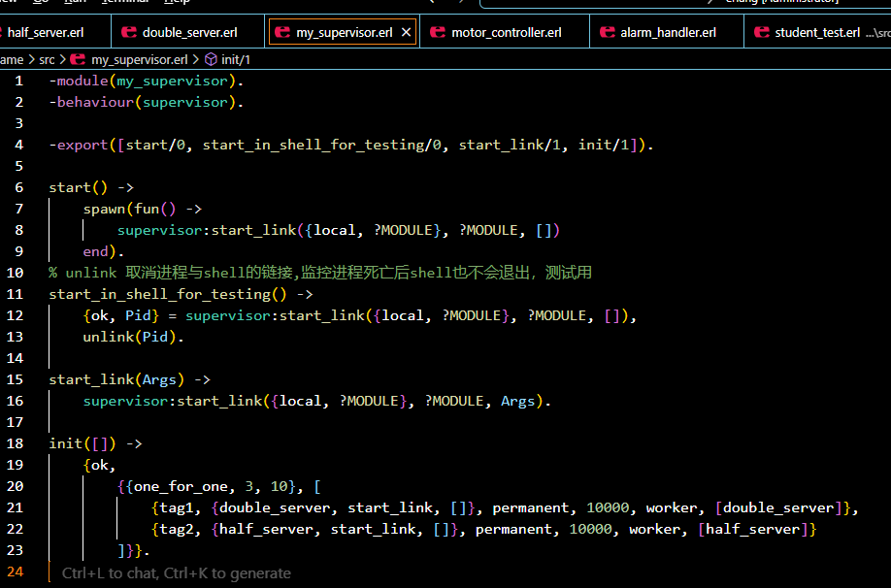This screenshot has height=588, width=891.
Task: Switch to the half_server.erl tab
Action: tap(46, 32)
